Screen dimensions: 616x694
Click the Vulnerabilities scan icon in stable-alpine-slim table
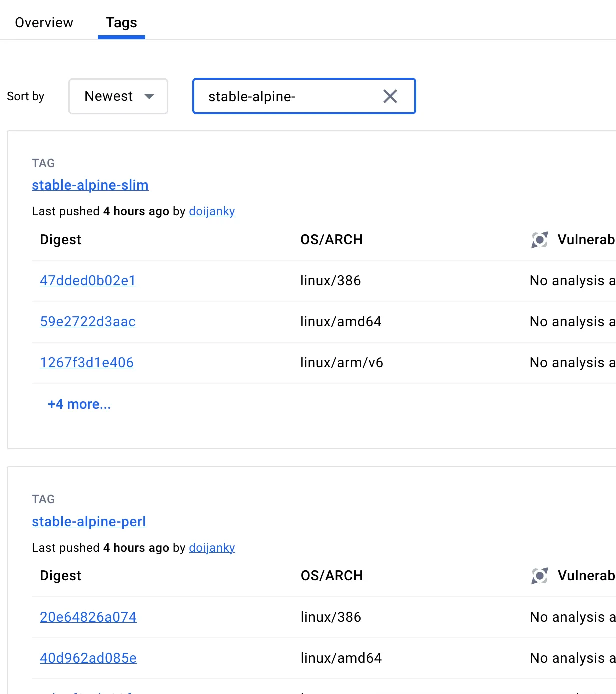[539, 240]
